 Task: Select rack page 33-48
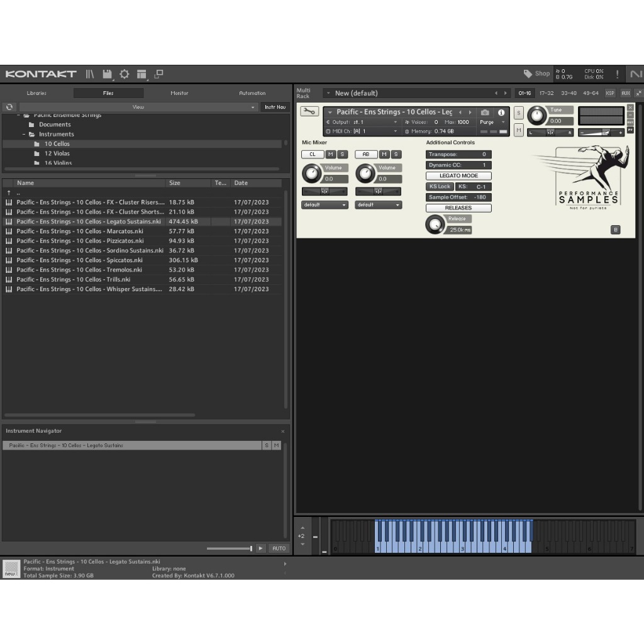point(569,93)
